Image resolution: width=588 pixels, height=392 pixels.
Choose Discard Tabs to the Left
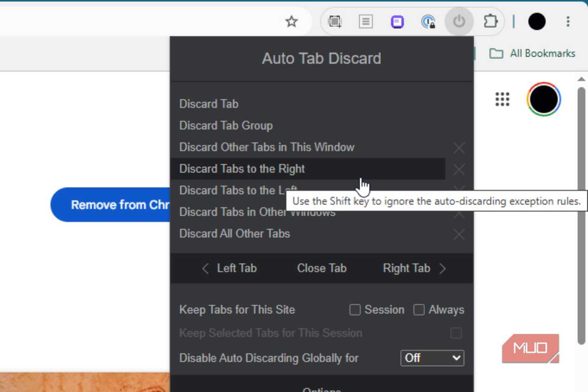[238, 190]
